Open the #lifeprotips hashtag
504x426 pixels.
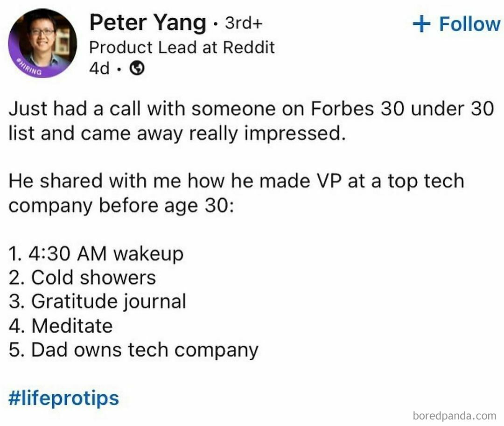pyautogui.click(x=64, y=398)
